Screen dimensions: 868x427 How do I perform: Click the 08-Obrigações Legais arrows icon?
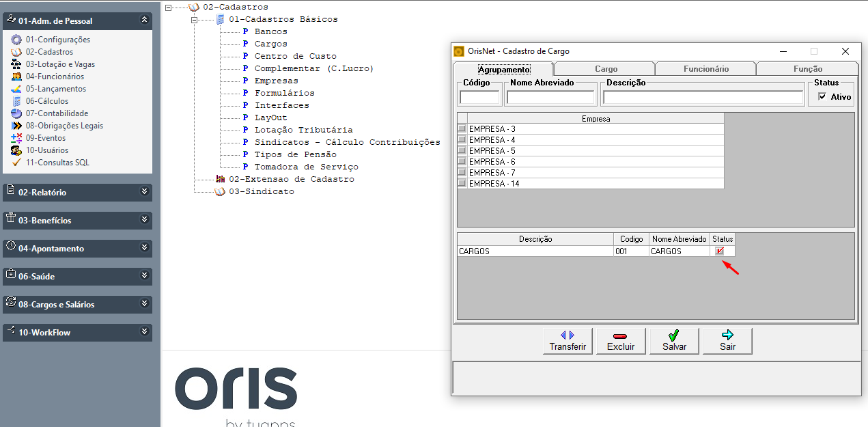pyautogui.click(x=16, y=126)
